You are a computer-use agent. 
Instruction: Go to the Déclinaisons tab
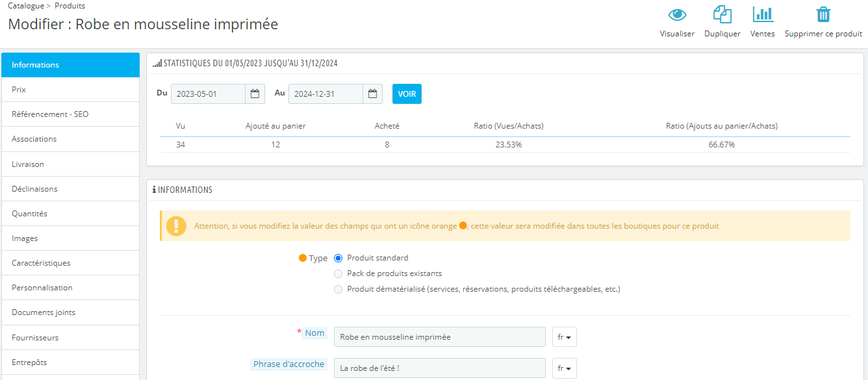(70, 189)
